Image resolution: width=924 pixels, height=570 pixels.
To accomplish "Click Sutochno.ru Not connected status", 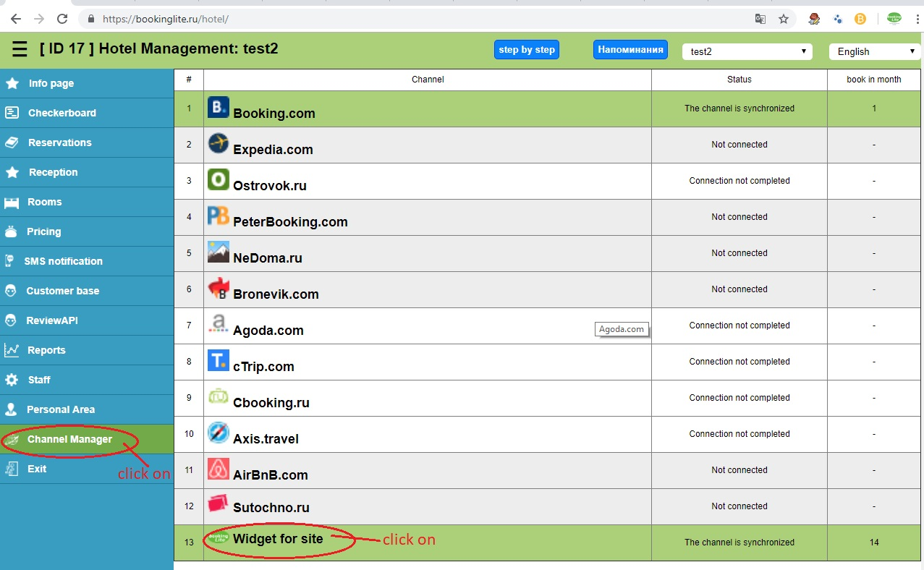I will [739, 506].
